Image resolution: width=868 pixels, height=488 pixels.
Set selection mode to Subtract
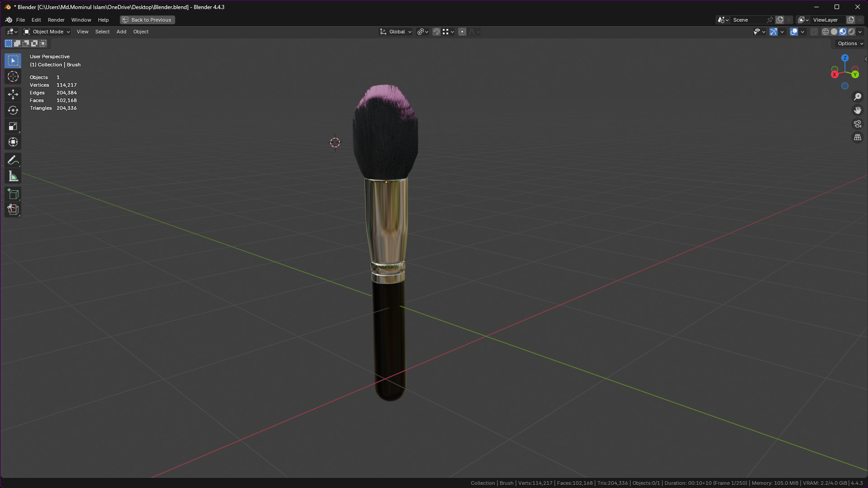click(26, 43)
